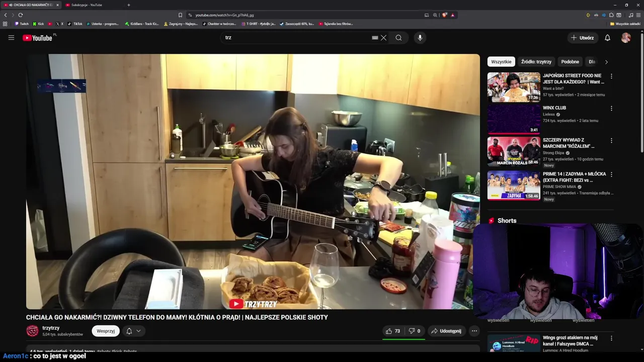
Task: Reload the page with refresh icon
Action: pyautogui.click(x=21, y=15)
